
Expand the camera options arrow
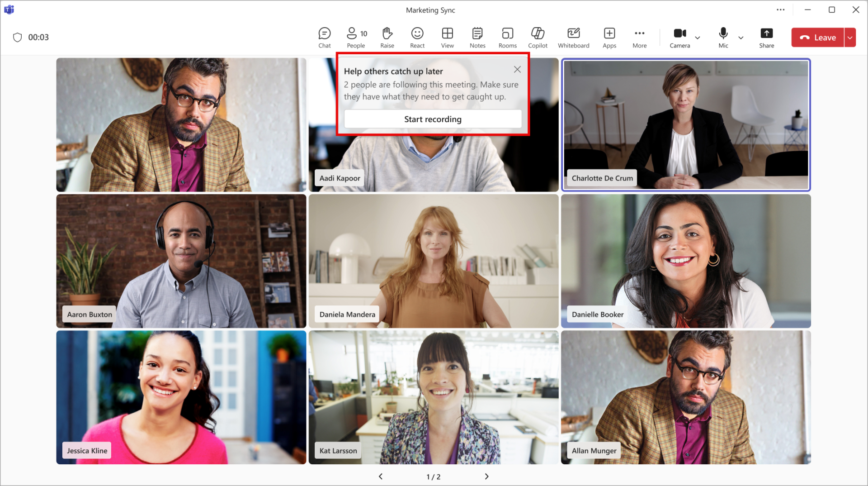click(x=698, y=38)
